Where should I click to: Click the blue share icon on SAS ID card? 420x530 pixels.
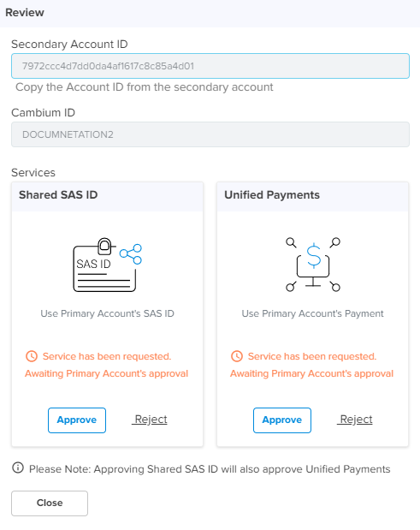(131, 253)
